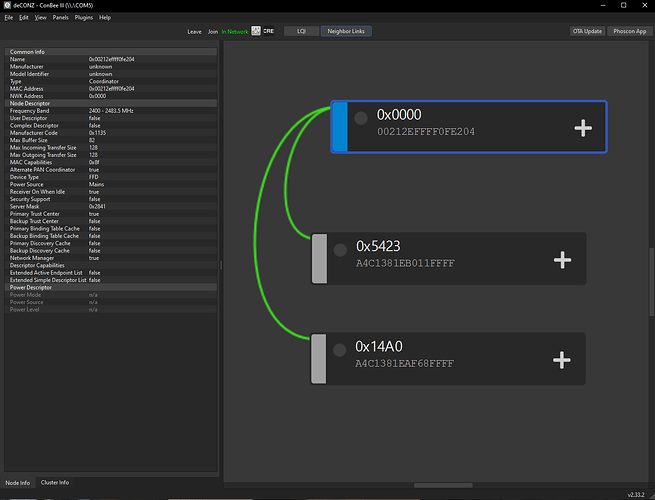
Task: Open the Plugins menu
Action: point(84,18)
